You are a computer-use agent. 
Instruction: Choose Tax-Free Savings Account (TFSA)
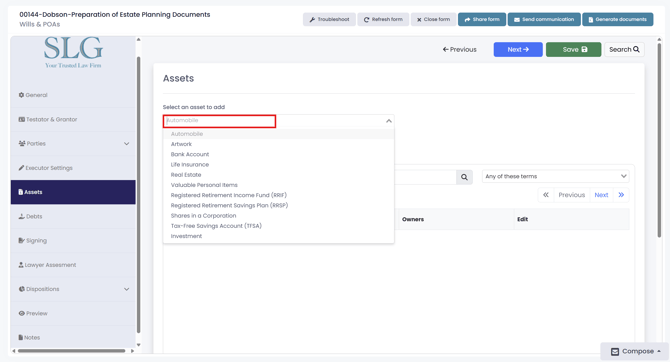click(x=279, y=226)
